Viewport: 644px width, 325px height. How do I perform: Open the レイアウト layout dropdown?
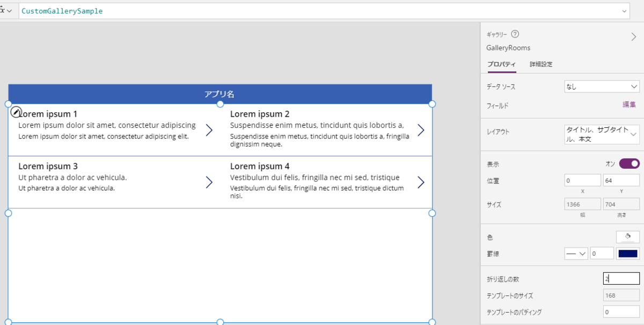[602, 134]
